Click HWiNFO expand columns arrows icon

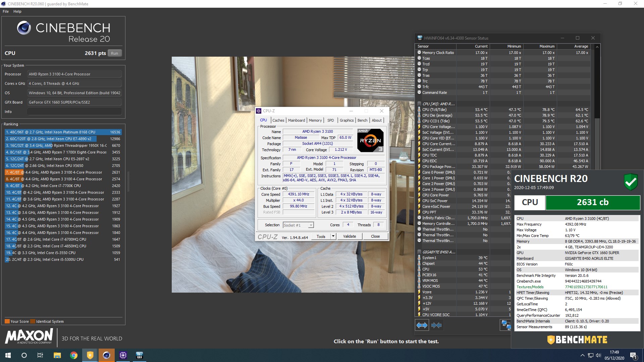click(x=422, y=325)
